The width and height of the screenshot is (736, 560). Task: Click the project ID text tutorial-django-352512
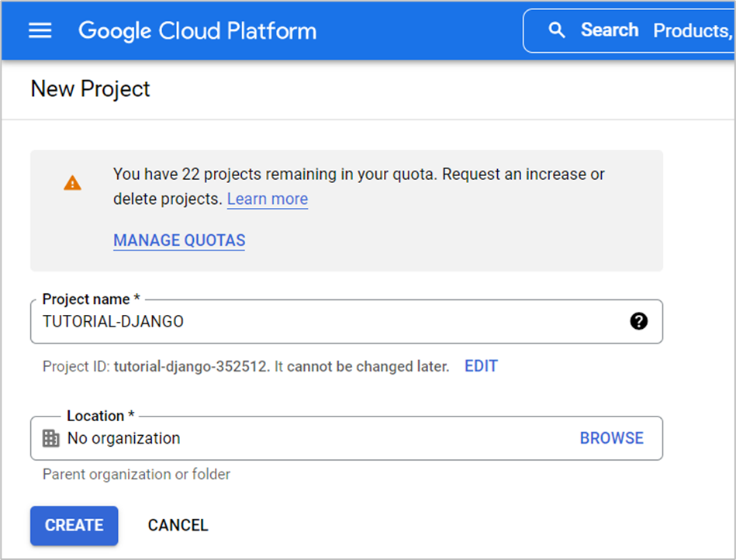(191, 366)
